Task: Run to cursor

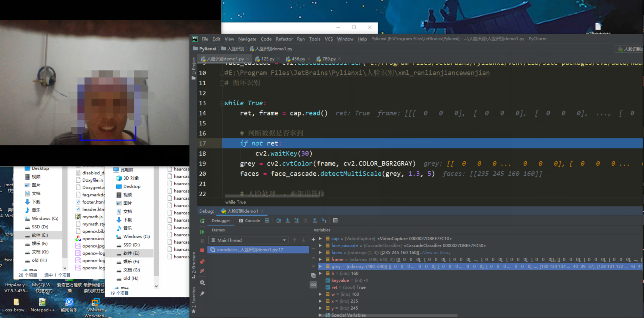Action: point(324,220)
